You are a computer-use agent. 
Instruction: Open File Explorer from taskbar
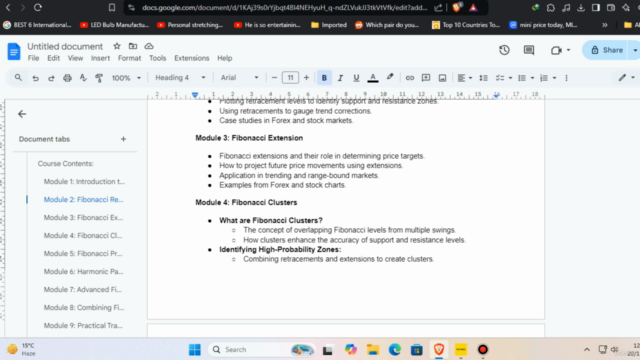coord(373,349)
